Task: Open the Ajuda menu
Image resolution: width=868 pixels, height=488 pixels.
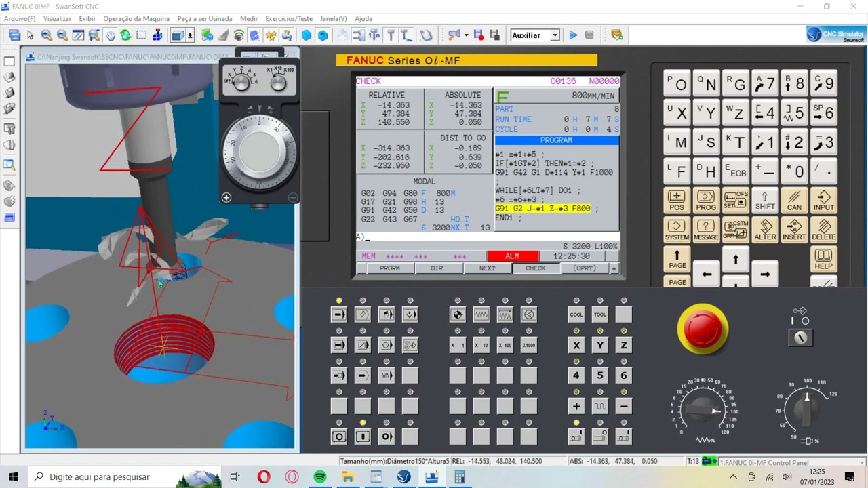Action: [363, 19]
